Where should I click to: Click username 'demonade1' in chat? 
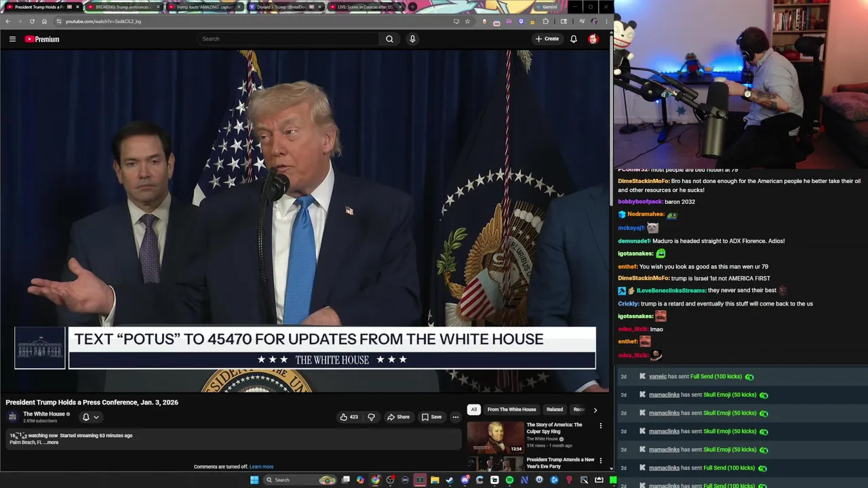click(x=633, y=241)
